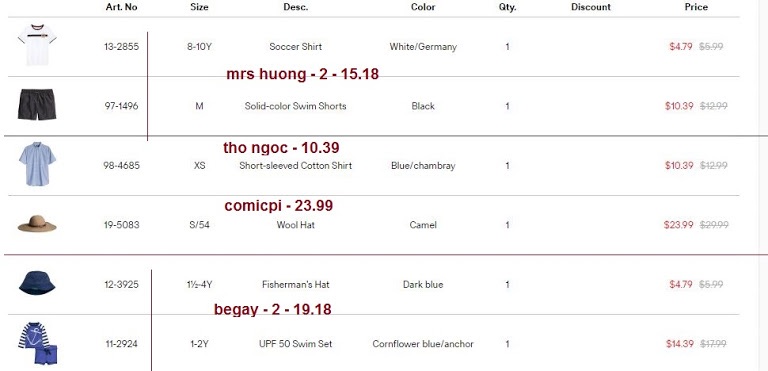Click the Discount column header
Image resolution: width=768 pixels, height=371 pixels.
[591, 7]
